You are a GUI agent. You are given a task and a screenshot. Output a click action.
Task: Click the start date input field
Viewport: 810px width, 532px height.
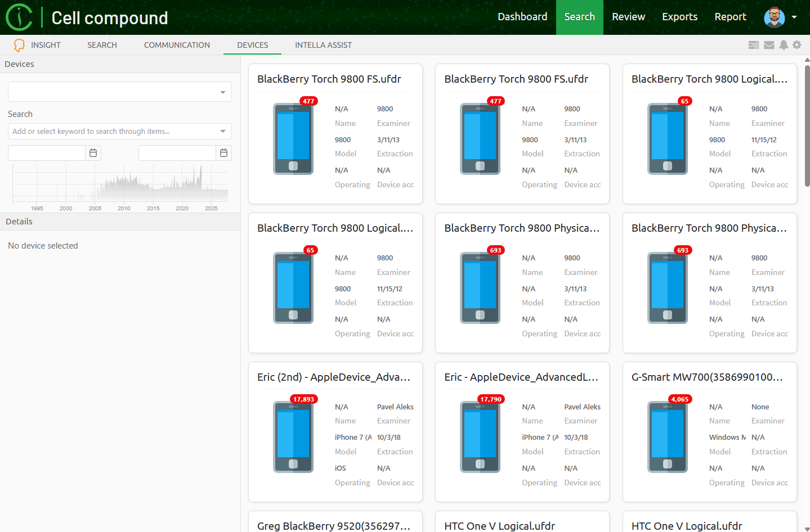[x=47, y=153]
